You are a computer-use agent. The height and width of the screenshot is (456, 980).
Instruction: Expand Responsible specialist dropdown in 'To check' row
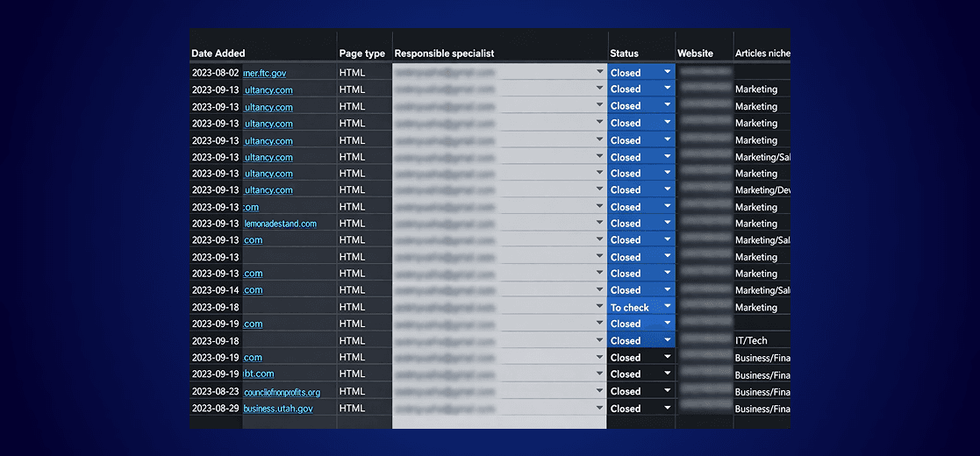(x=599, y=307)
